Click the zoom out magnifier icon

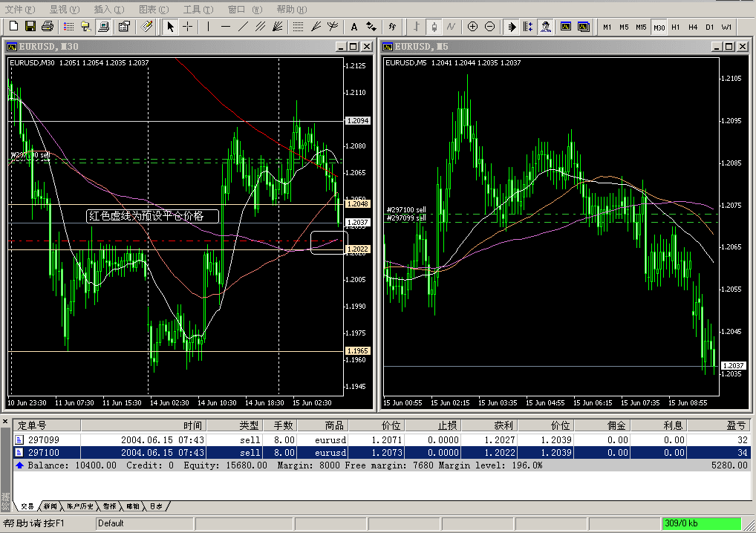click(x=489, y=27)
